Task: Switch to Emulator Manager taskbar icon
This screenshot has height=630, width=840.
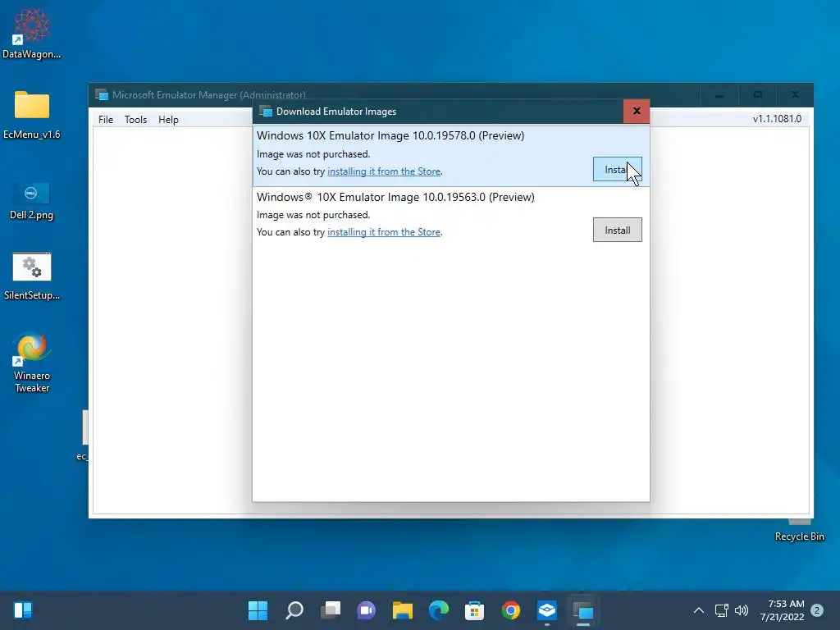Action: coord(583,610)
